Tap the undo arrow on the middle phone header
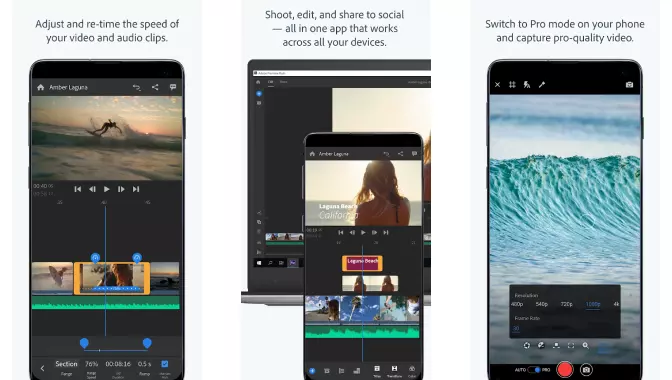Viewport: 672px width, 380px height. (386, 154)
